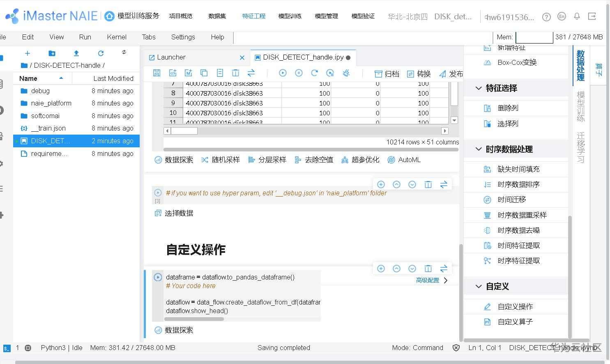Switch language with the En icon
610x364 pixels.
pos(562,16)
